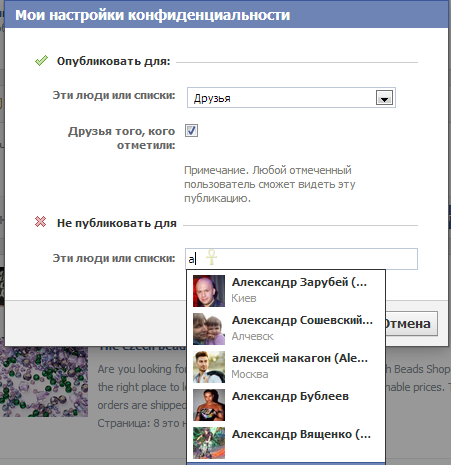Choose Александр Вященко in the list
The image size is (451, 465).
286,443
